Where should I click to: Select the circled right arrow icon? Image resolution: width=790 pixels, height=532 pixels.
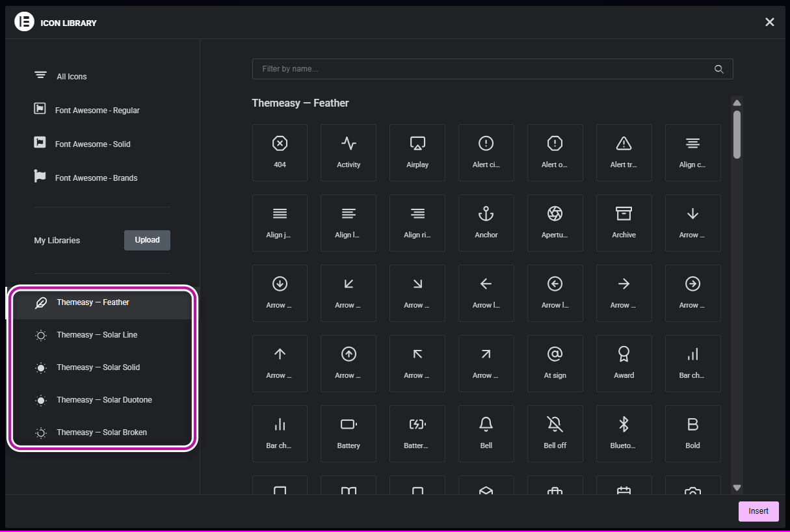[693, 293]
